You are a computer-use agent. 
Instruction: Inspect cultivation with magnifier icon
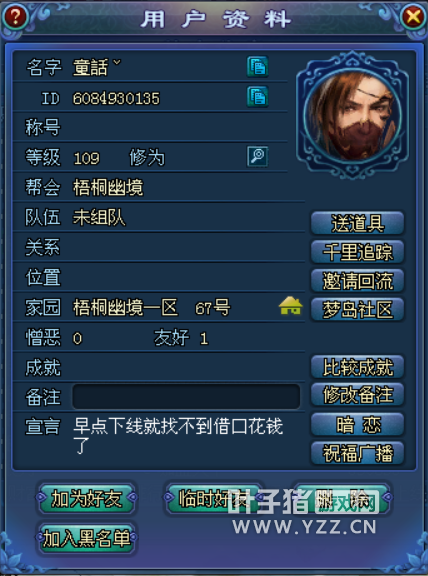click(x=258, y=157)
